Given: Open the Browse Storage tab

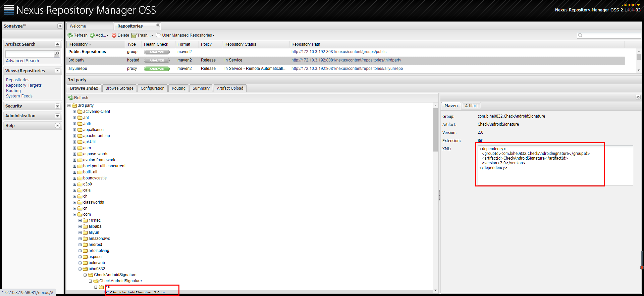Looking at the screenshot, I should tap(119, 88).
